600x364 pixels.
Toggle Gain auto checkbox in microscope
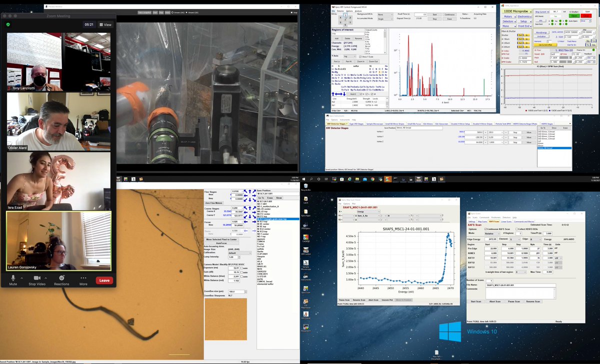click(x=242, y=273)
